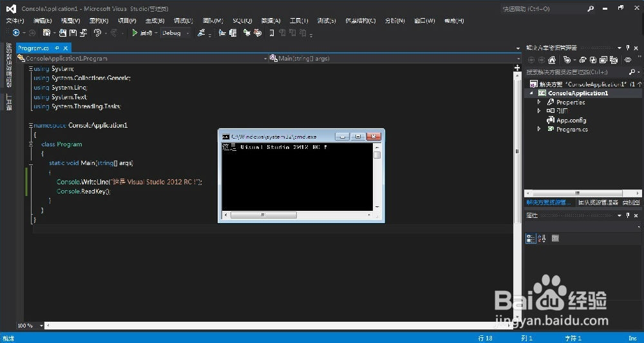
Task: Click the Sync with Active Document icon
Action: [x=582, y=60]
